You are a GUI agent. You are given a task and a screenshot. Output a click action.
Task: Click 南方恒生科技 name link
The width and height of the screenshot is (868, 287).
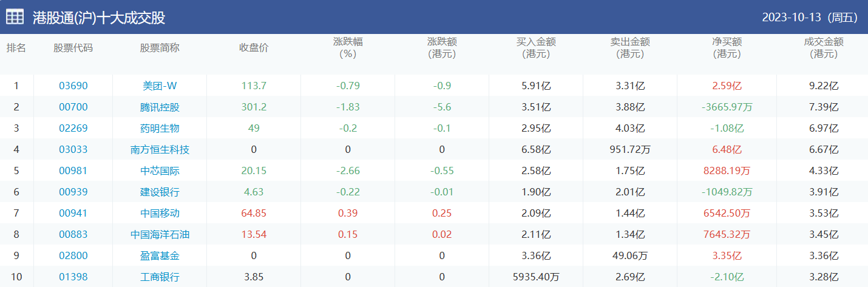tap(160, 150)
